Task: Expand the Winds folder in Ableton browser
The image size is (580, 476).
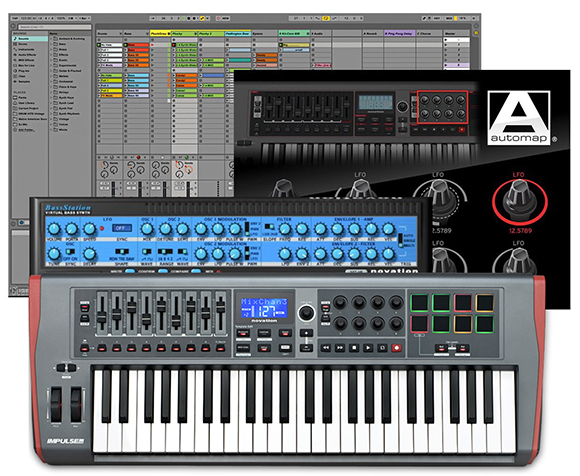Action: (x=51, y=130)
